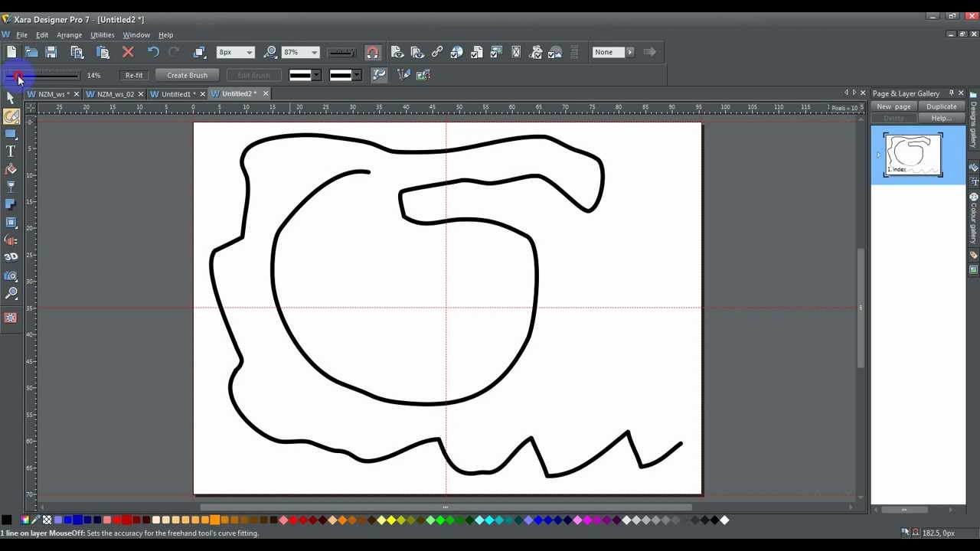980x551 pixels.
Task: Toggle the magnet snap button
Action: (372, 52)
